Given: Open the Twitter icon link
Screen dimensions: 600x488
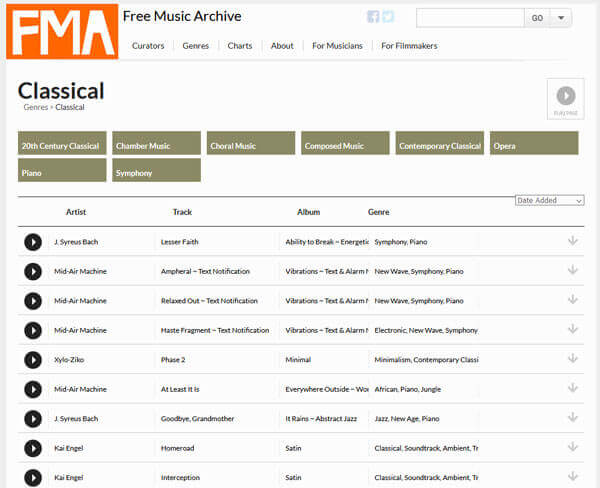Looking at the screenshot, I should pos(388,16).
